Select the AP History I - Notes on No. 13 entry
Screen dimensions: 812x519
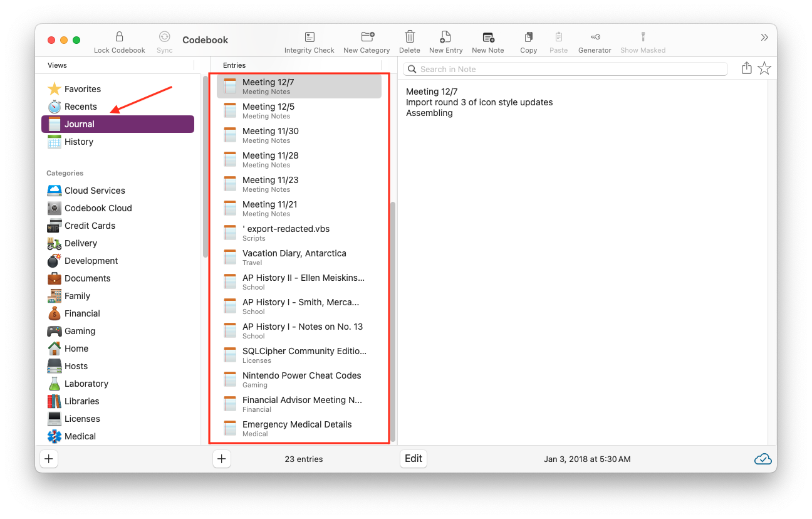pyautogui.click(x=299, y=331)
